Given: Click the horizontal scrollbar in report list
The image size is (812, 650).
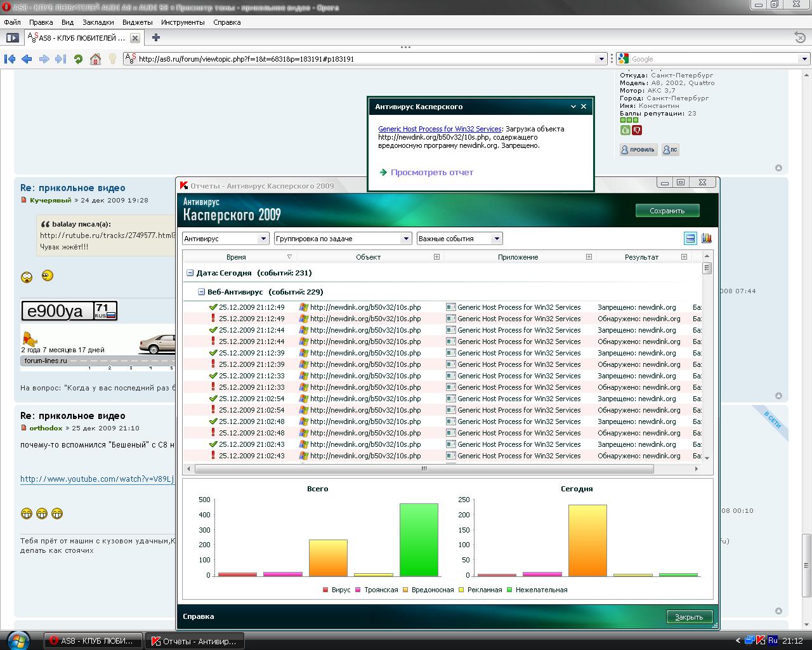Looking at the screenshot, I should (x=424, y=469).
